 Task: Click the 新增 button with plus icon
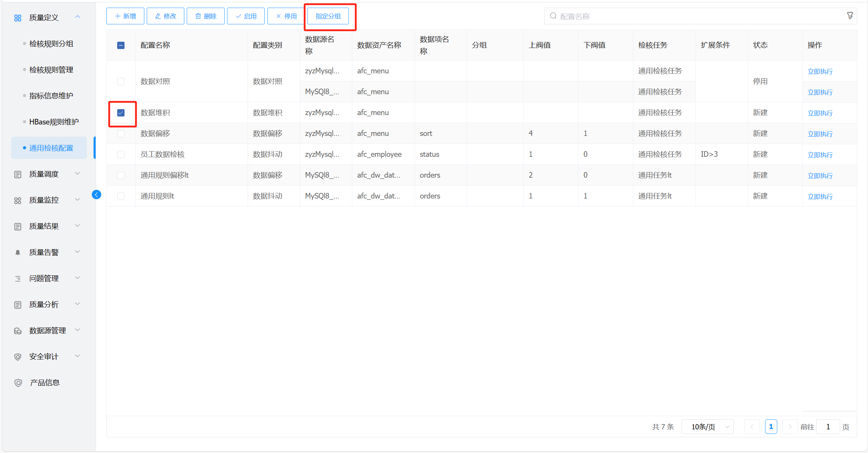[x=125, y=16]
